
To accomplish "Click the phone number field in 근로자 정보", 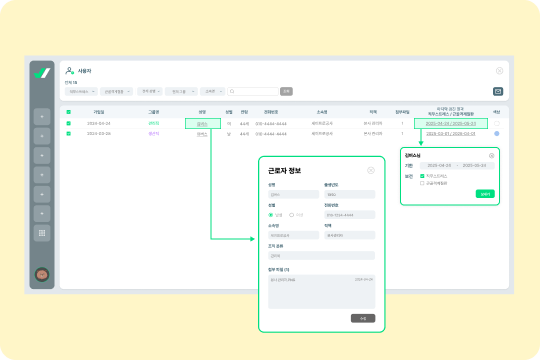I will [350, 215].
